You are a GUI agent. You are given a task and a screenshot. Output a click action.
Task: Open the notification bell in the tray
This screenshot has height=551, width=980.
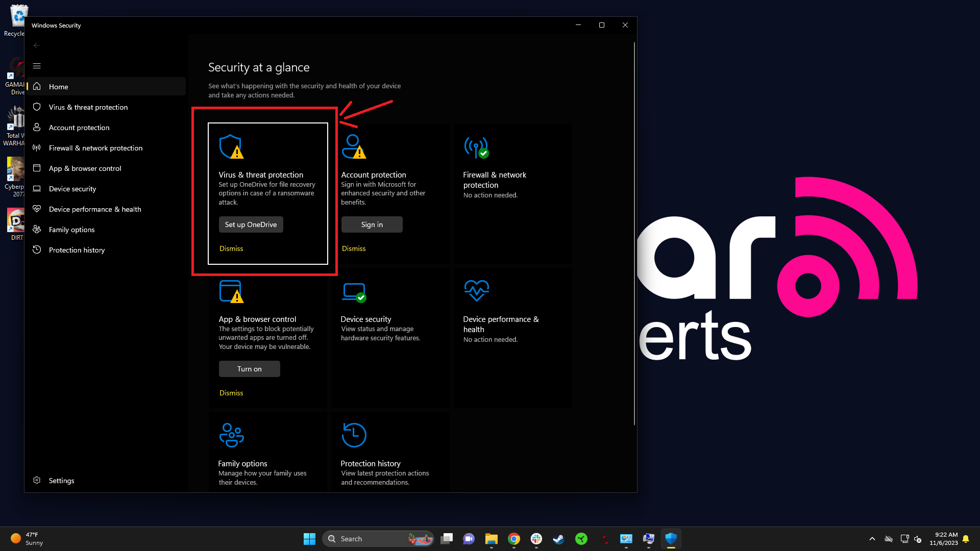pyautogui.click(x=966, y=539)
